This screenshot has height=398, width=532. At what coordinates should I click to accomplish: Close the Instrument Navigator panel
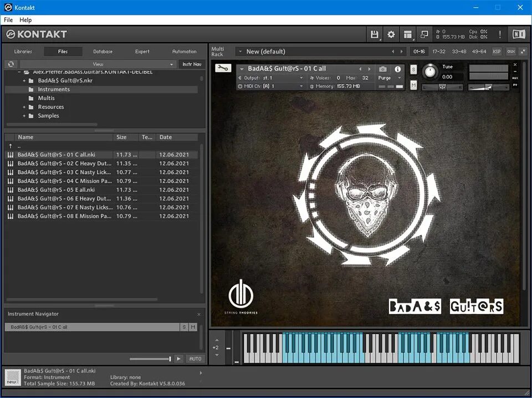(x=199, y=314)
